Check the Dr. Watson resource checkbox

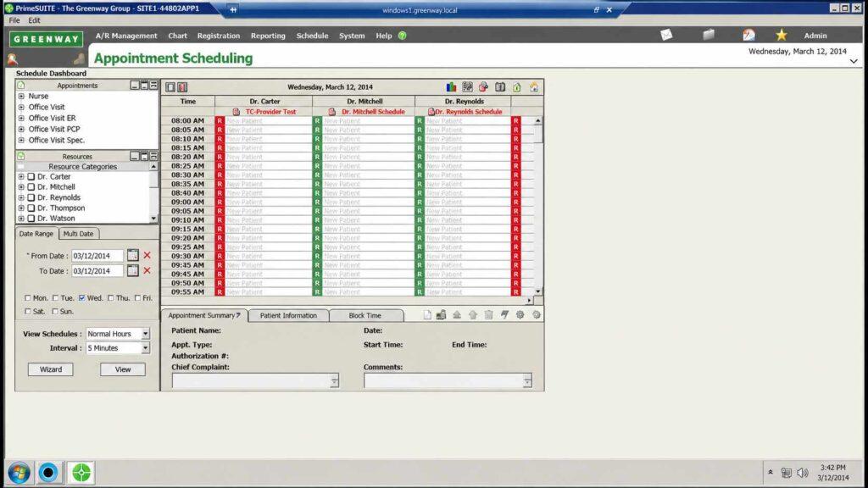tap(31, 219)
